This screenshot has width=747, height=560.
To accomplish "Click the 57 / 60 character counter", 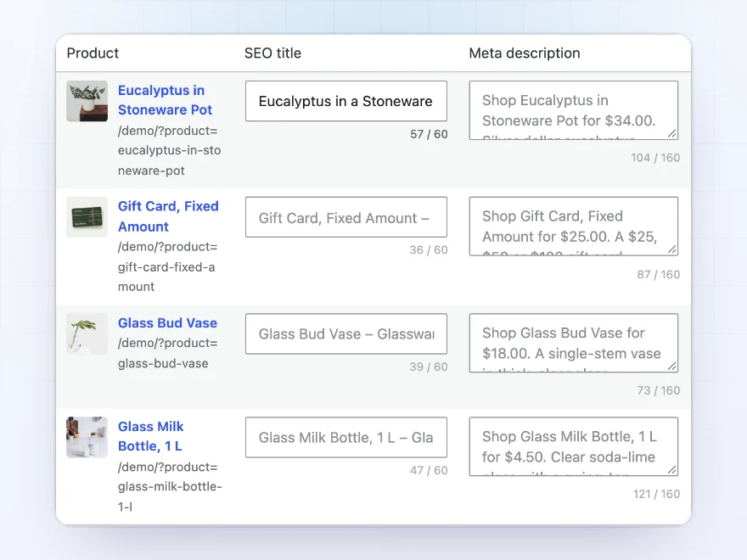I will pos(429,134).
